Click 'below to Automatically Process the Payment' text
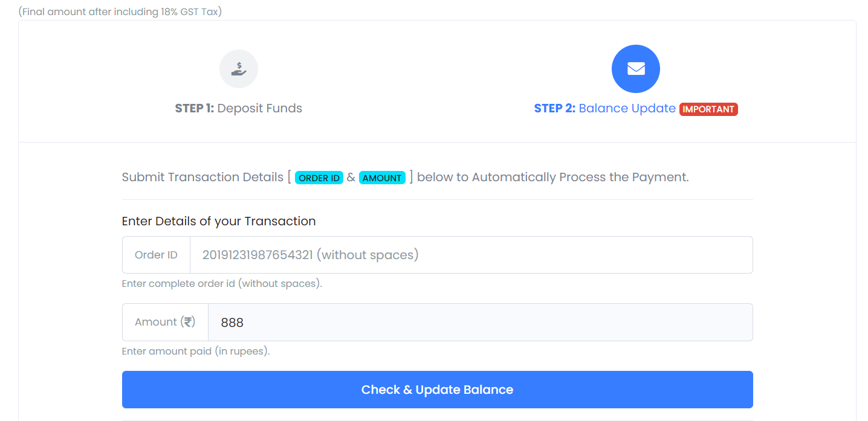This screenshot has height=421, width=868. (x=552, y=177)
